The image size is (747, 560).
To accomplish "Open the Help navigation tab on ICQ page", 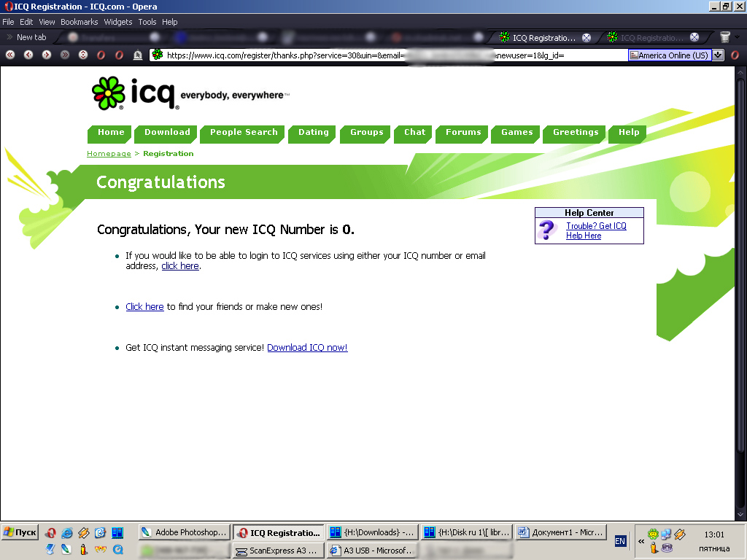I will [628, 133].
